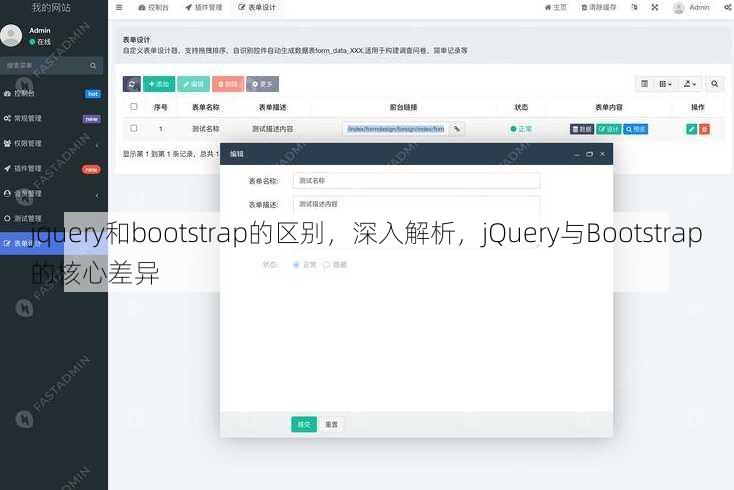Click the sidebar search magnifier icon

point(93,66)
